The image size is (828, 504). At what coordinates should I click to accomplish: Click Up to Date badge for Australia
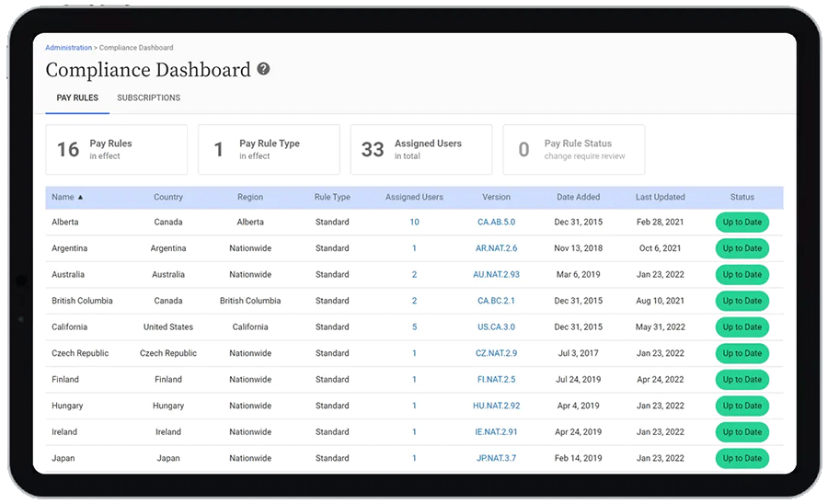coord(742,274)
